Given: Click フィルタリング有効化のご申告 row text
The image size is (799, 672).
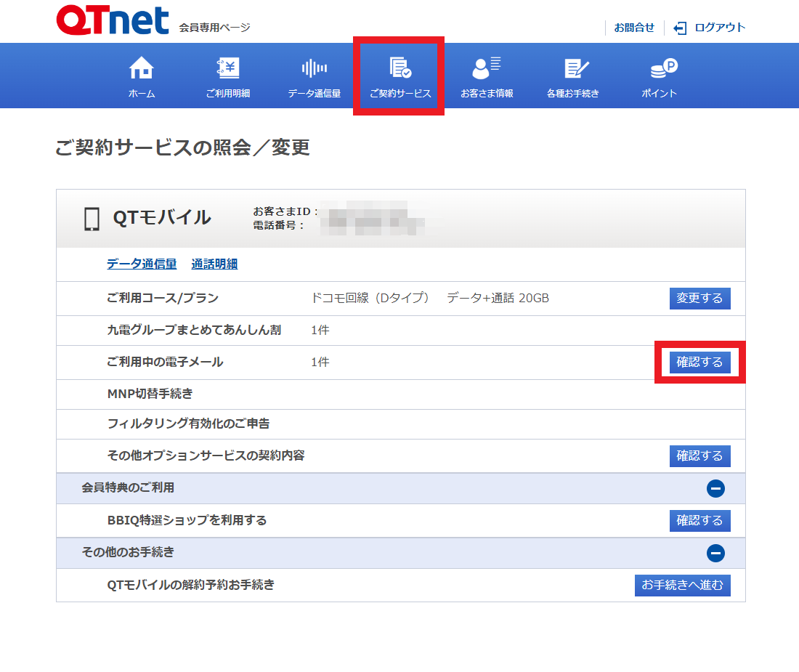Looking at the screenshot, I should [188, 424].
